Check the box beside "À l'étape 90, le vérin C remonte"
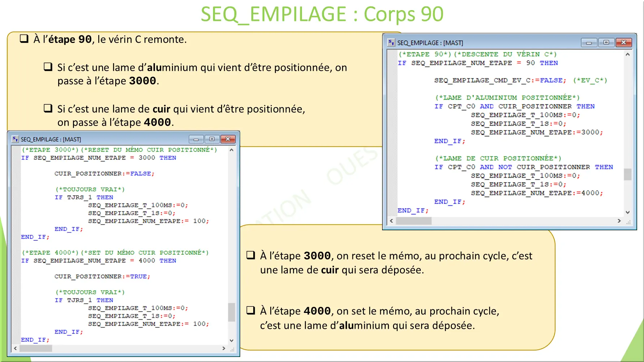This screenshot has height=362, width=644. coord(24,38)
